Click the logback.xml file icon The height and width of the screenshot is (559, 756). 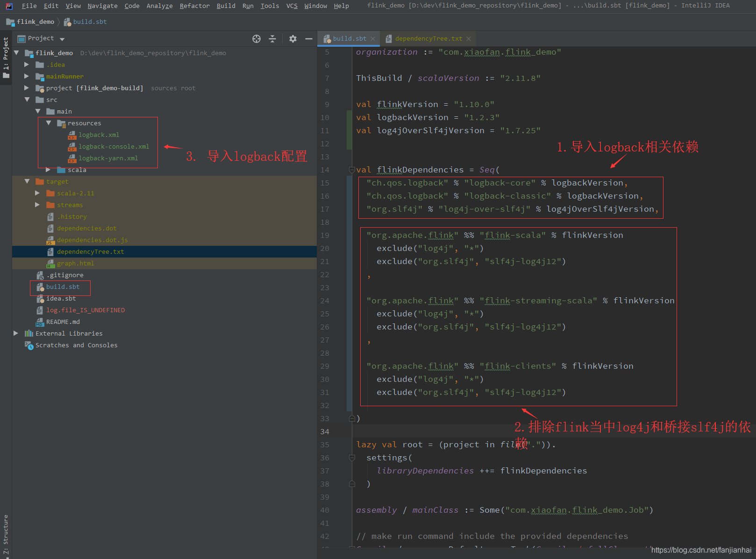click(72, 135)
